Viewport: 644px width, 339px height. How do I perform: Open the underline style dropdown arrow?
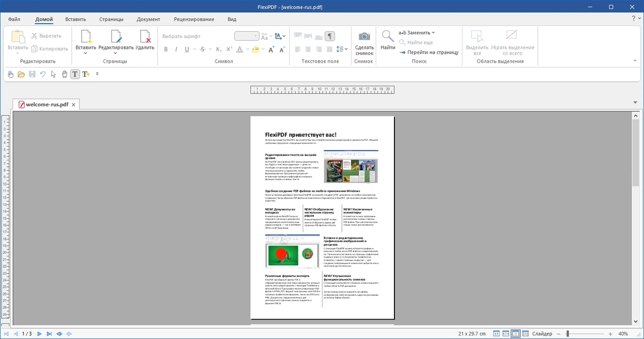194,49
